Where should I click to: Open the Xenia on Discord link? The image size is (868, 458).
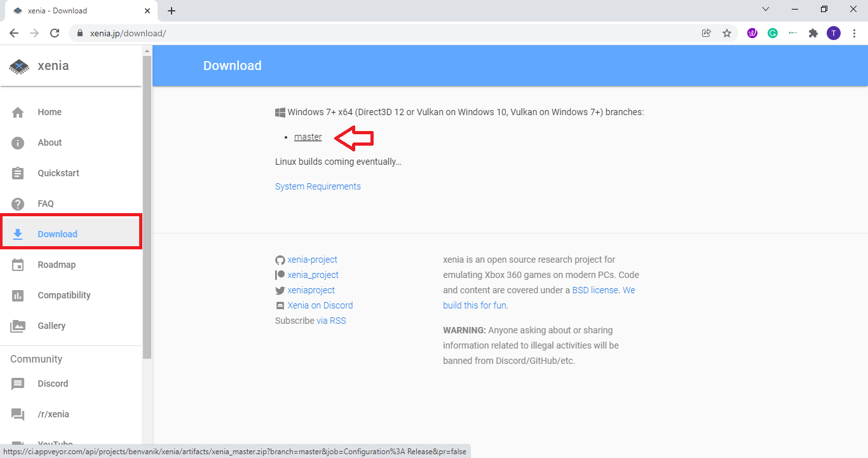[x=320, y=305]
